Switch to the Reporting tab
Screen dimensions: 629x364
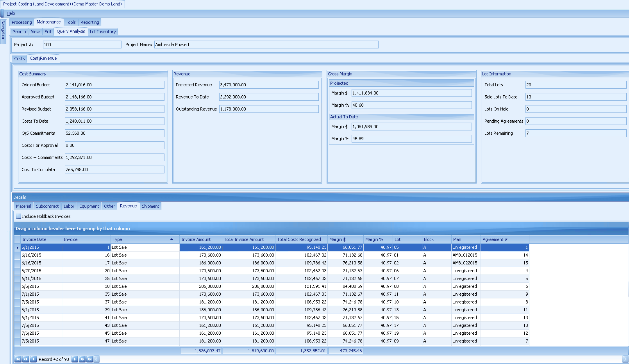[89, 22]
